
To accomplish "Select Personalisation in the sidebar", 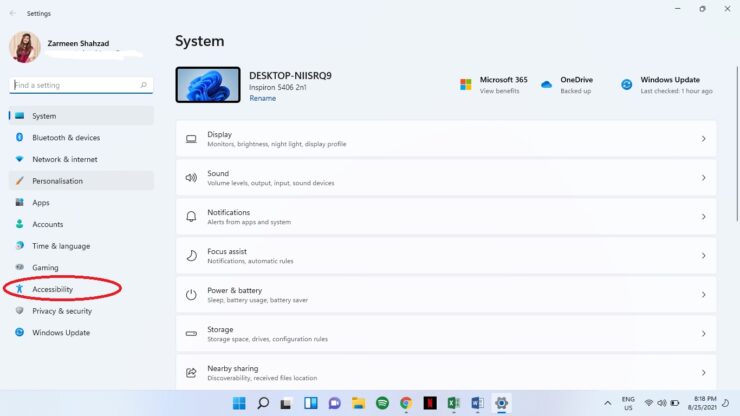I will [x=81, y=181].
